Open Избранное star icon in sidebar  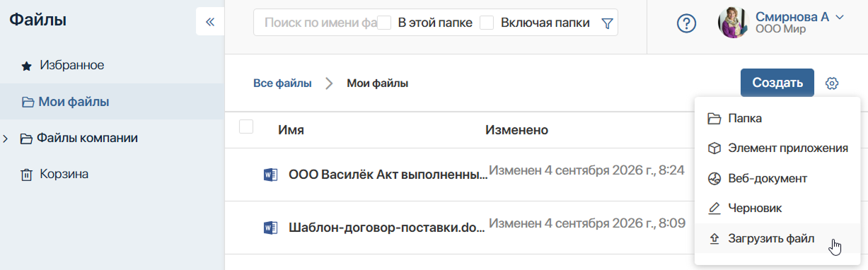click(26, 66)
